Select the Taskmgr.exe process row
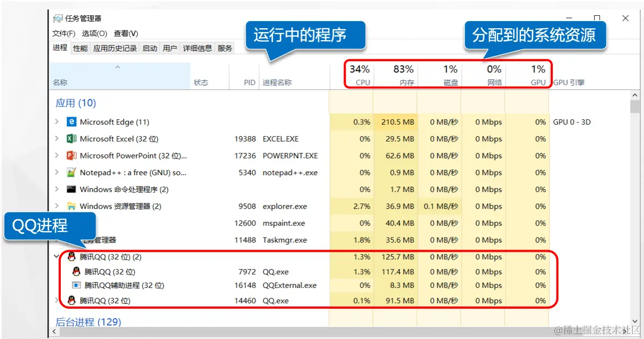 point(300,240)
